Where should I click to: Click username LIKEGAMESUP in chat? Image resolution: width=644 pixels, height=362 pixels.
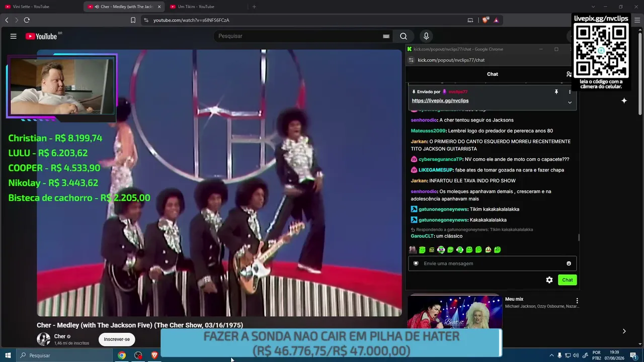click(x=436, y=170)
